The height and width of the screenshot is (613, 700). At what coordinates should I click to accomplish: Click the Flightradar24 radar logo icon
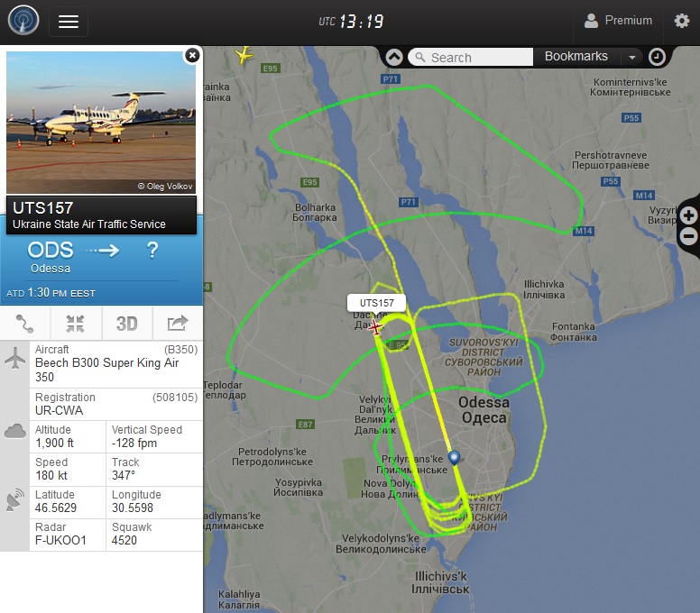pos(23,20)
